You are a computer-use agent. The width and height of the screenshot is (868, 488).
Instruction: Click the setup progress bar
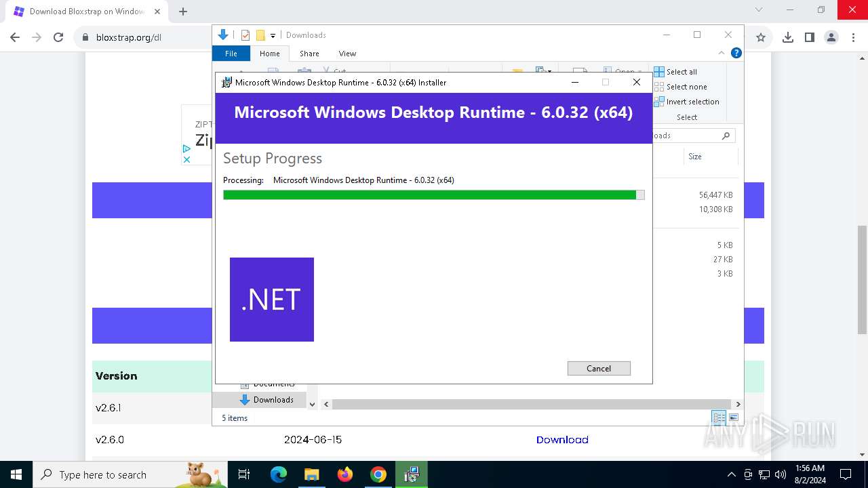coord(433,195)
